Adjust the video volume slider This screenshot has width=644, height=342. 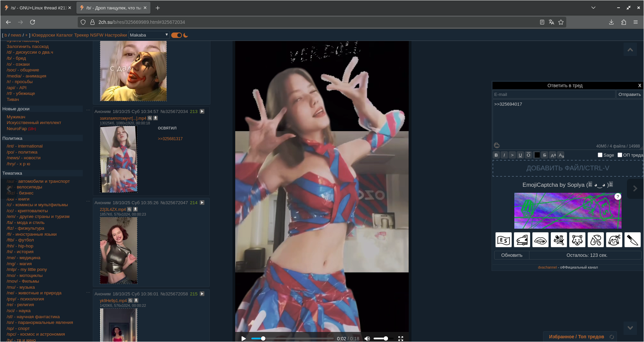(x=383, y=339)
